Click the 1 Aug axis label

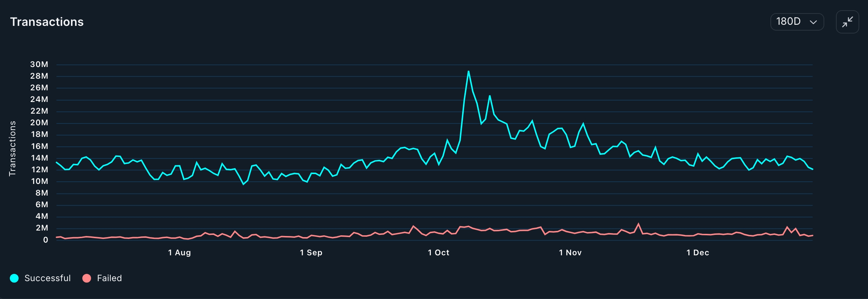(x=180, y=253)
